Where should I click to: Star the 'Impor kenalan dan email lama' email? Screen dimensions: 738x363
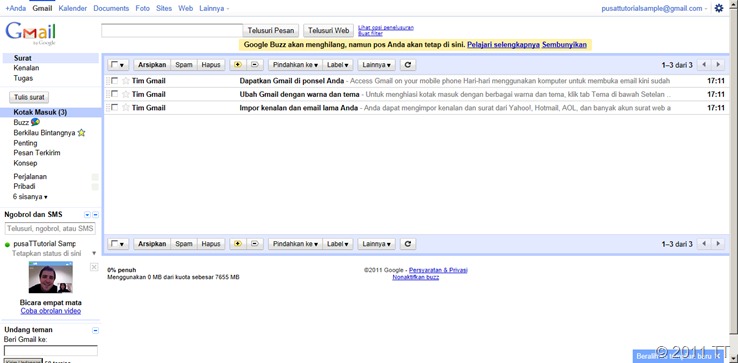tap(126, 107)
